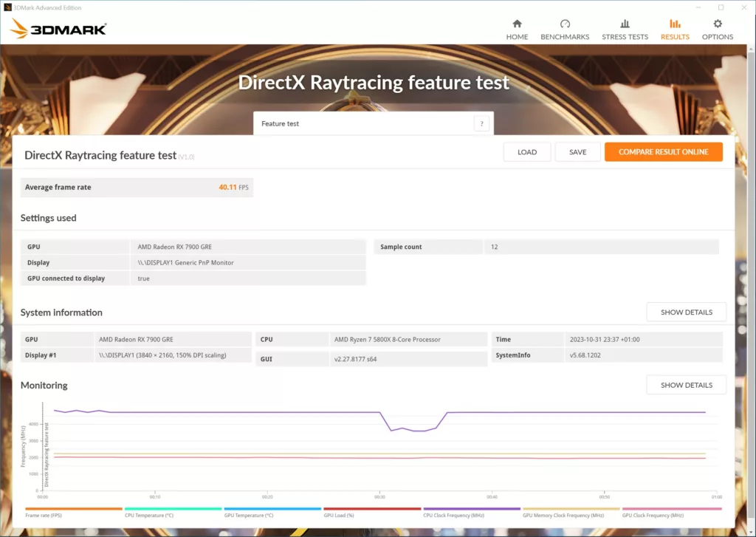Go to the Home tab
The image size is (756, 537).
point(517,30)
